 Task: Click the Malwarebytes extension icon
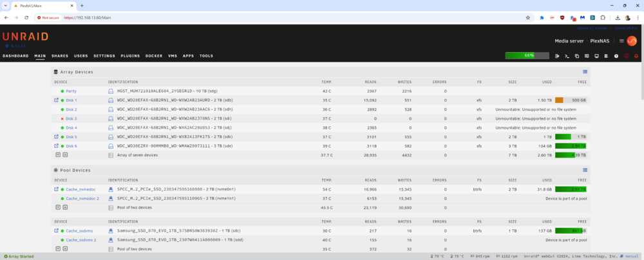(582, 17)
